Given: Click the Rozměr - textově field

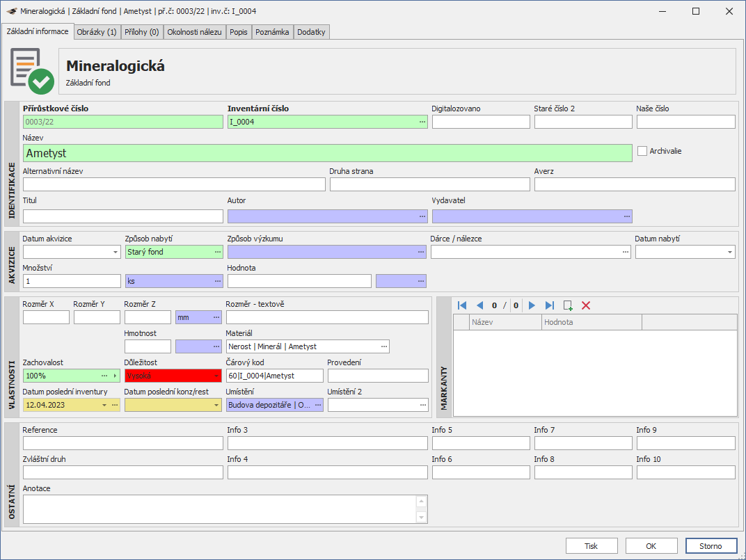Looking at the screenshot, I should coord(327,317).
